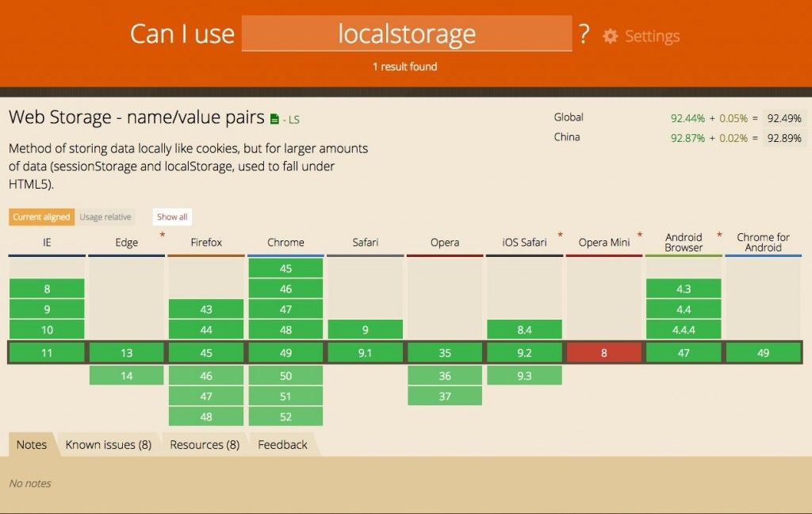
Task: Select the Notes tab
Action: 32,445
